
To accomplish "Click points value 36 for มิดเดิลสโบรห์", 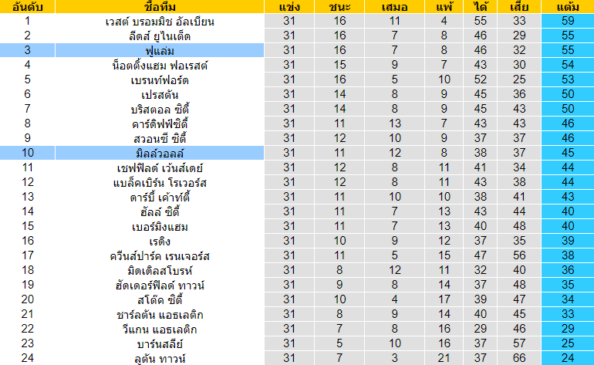I will point(568,270).
